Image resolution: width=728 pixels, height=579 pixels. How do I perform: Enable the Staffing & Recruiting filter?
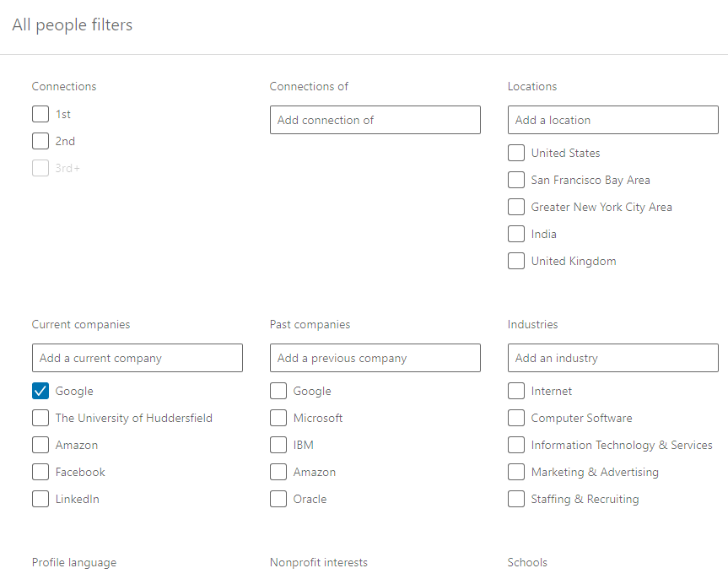click(515, 499)
